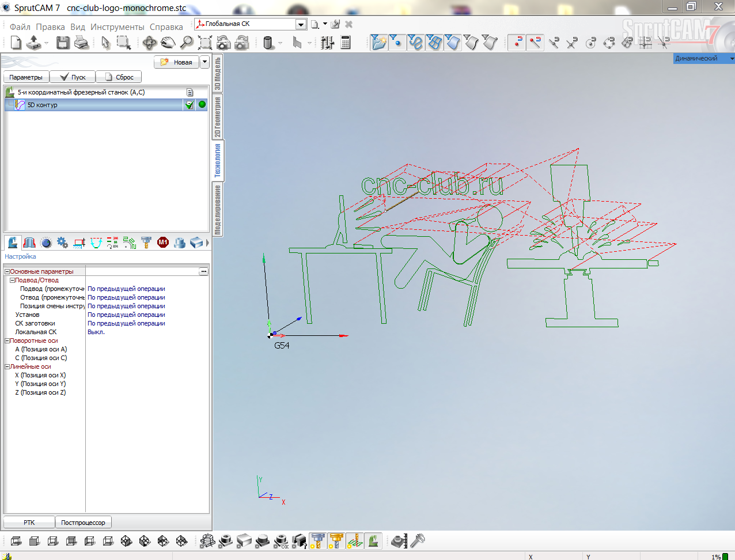Image resolution: width=735 pixels, height=560 pixels.
Task: Click the last diamond view cube icon
Action: [181, 541]
